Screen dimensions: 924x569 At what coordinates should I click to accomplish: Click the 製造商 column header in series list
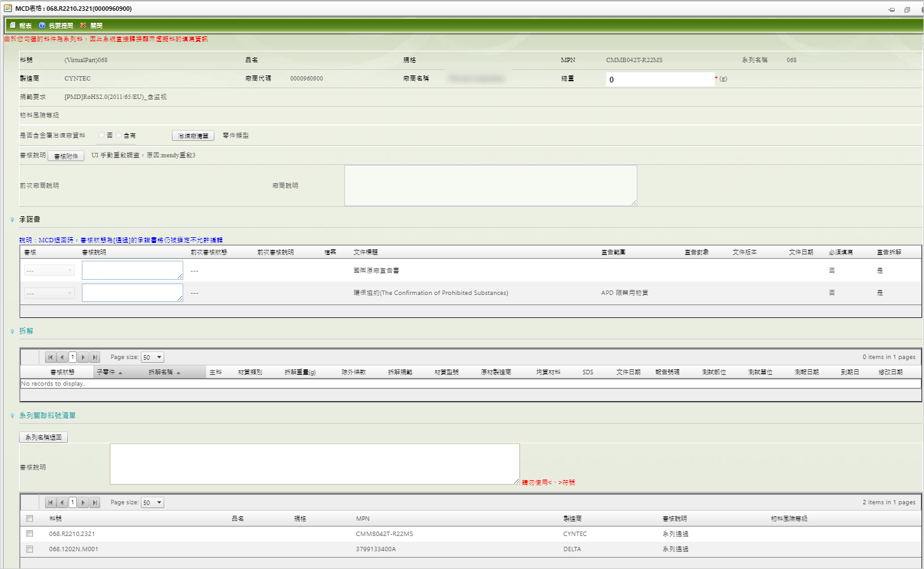(x=573, y=519)
